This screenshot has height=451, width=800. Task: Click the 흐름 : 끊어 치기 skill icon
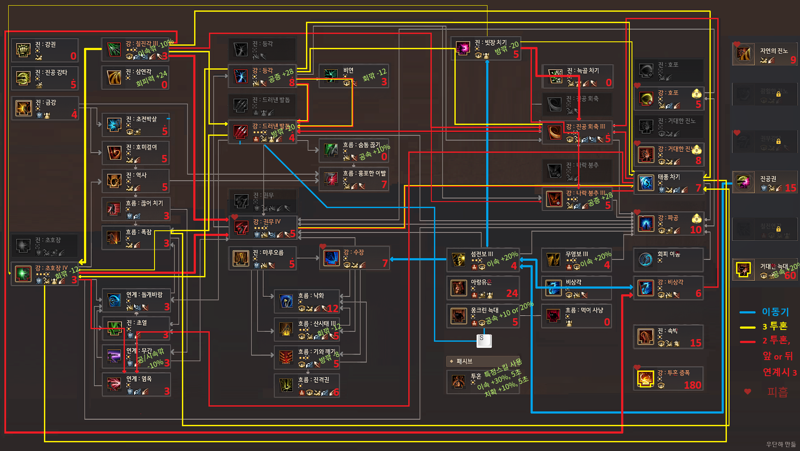114,209
